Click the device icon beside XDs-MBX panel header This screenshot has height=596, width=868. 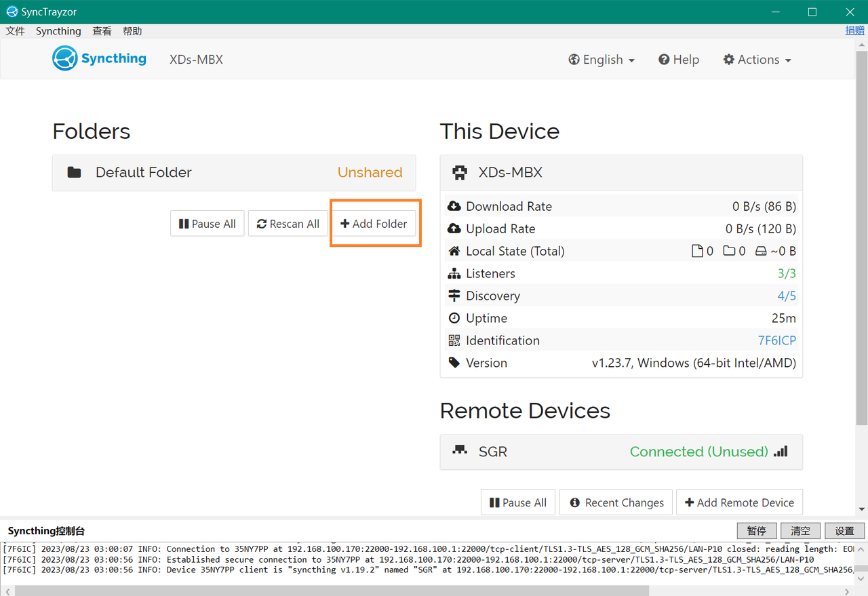[460, 172]
